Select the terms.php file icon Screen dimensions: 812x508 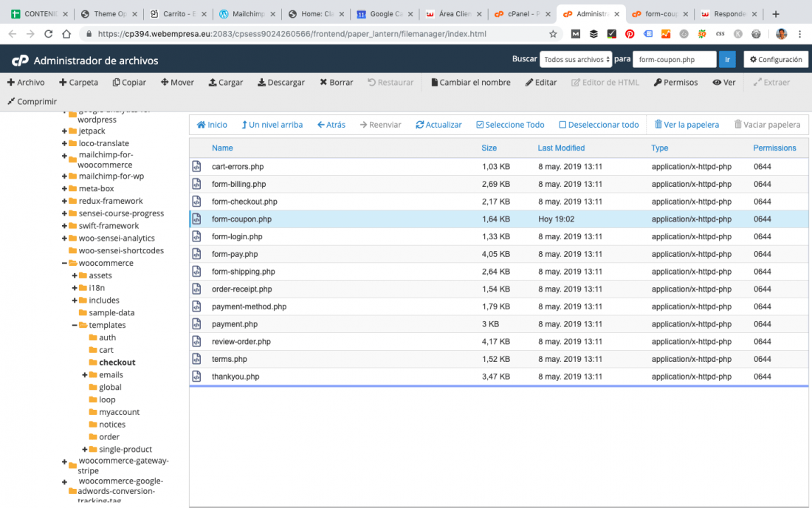point(197,359)
